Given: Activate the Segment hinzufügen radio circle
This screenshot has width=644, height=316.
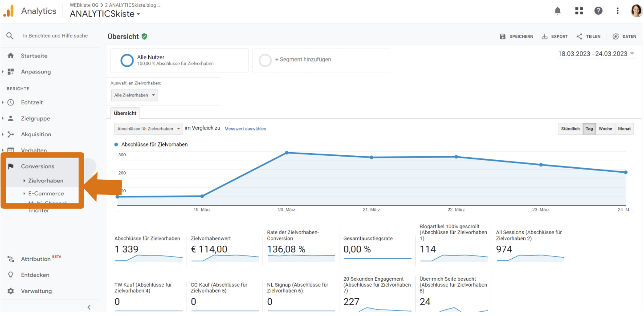Looking at the screenshot, I should click(265, 60).
